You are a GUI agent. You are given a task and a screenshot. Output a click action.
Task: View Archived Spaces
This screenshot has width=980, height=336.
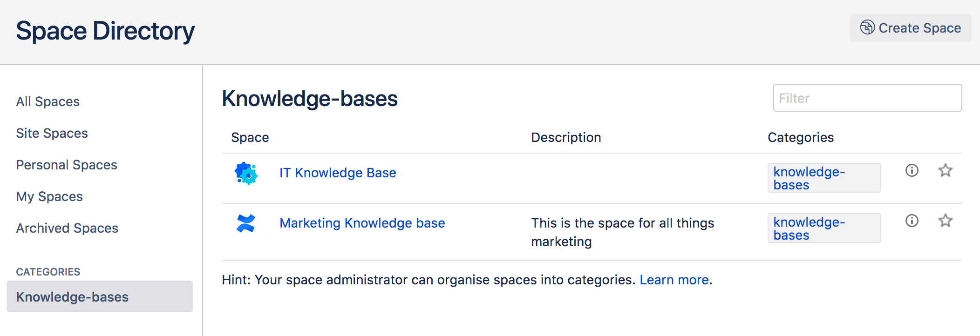click(x=67, y=228)
